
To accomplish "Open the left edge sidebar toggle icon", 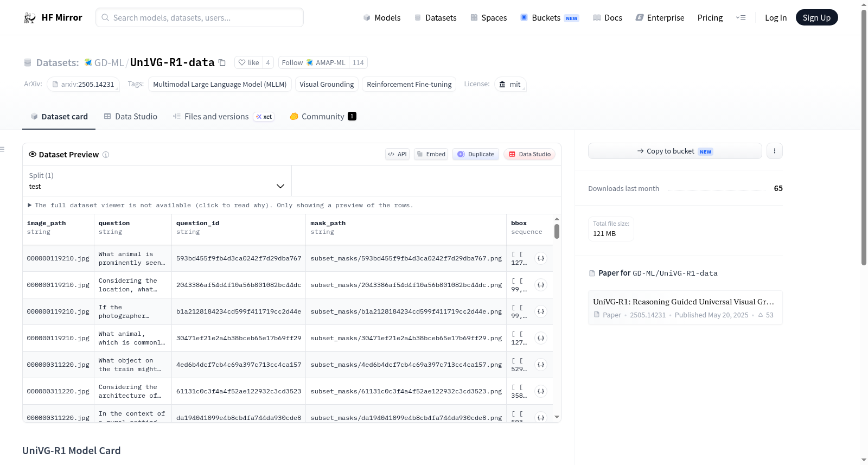I will pyautogui.click(x=2, y=149).
